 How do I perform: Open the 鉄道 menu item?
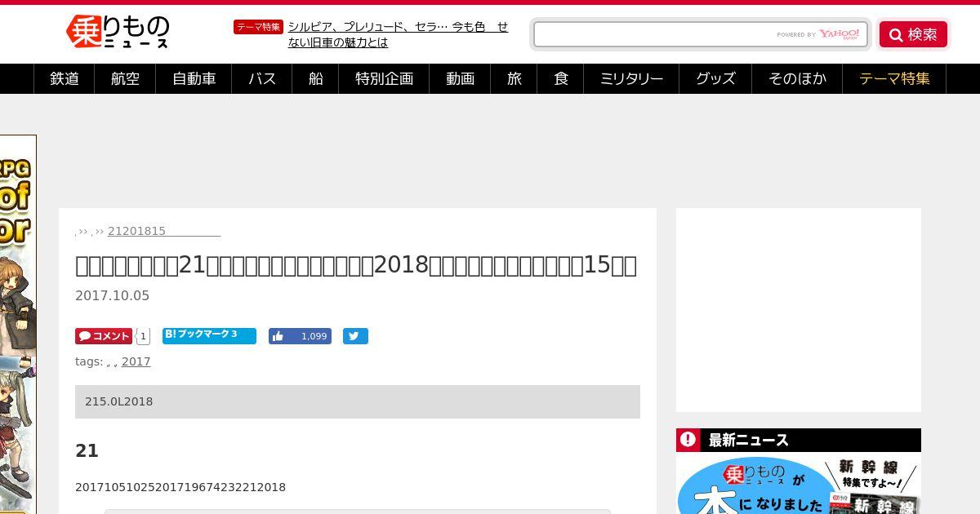(x=65, y=78)
